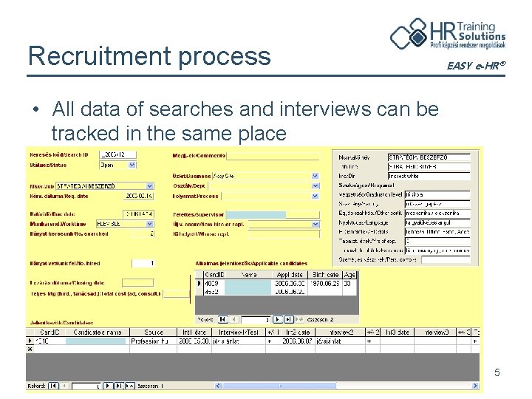Click the Age column header
This screenshot has height=399, width=532.
tap(349, 275)
